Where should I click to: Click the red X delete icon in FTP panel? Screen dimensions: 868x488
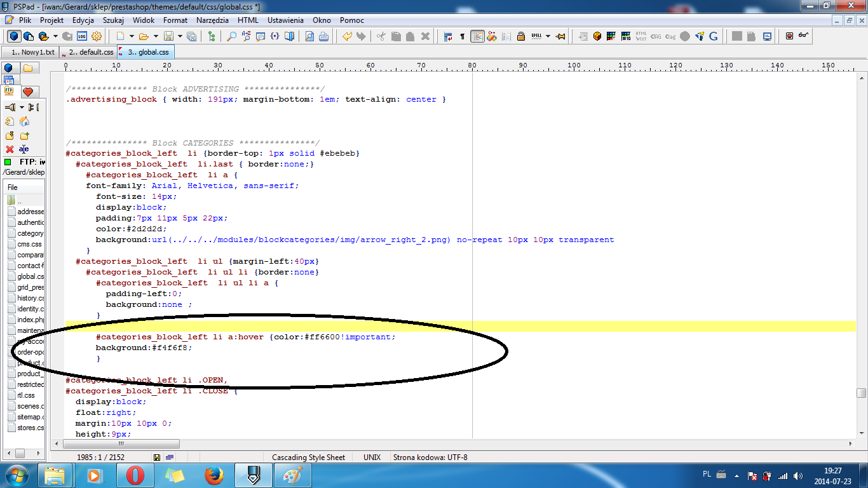(x=10, y=149)
